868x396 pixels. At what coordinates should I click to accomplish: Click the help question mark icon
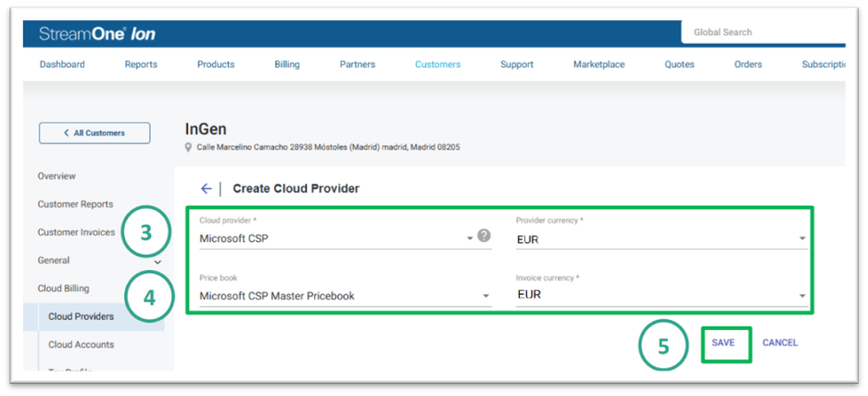(484, 236)
